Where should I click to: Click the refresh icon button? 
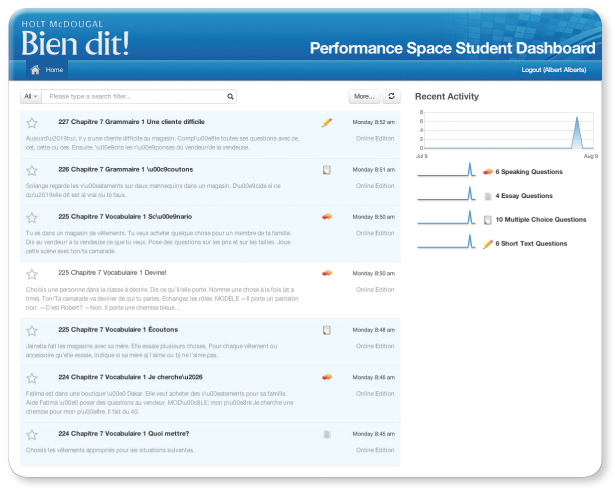pos(391,96)
